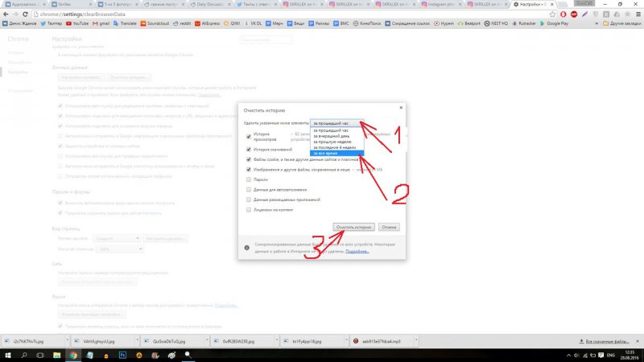Enable the Пароли checkbox
644x362 pixels.
tap(249, 179)
